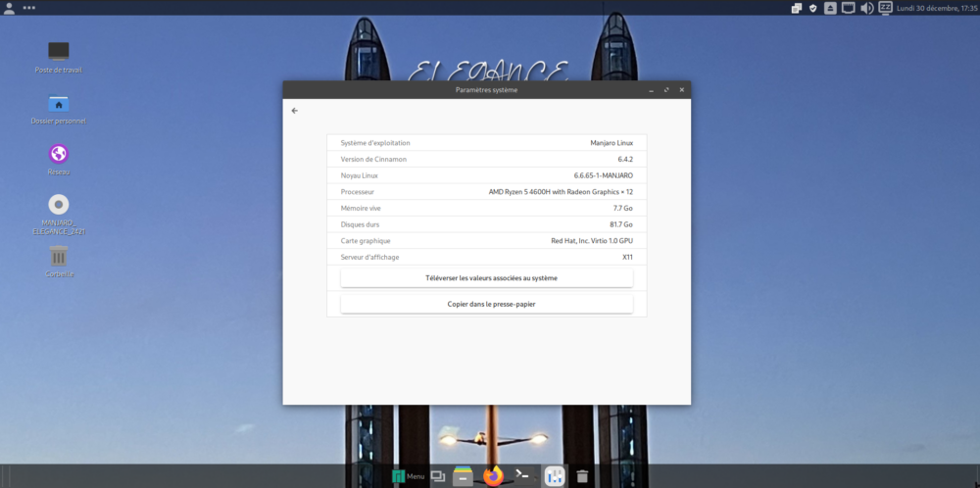The width and height of the screenshot is (980, 488).
Task: Show the window overview icon beside Menu
Action: click(x=437, y=476)
